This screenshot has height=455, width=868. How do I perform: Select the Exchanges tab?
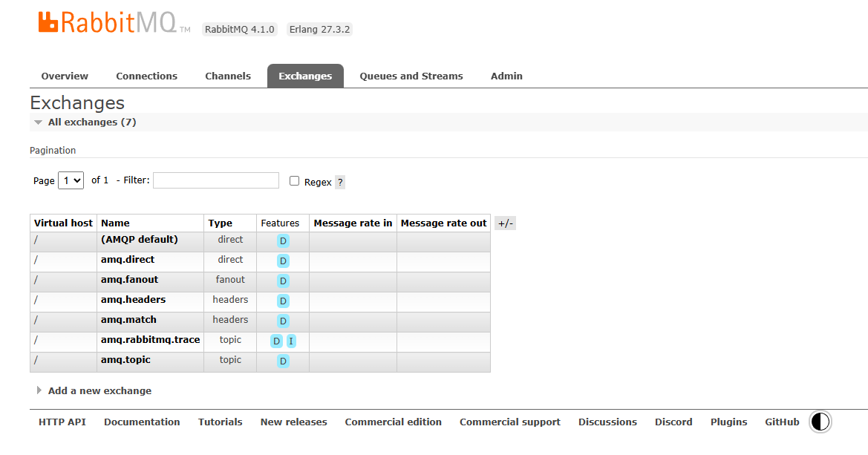coord(306,76)
